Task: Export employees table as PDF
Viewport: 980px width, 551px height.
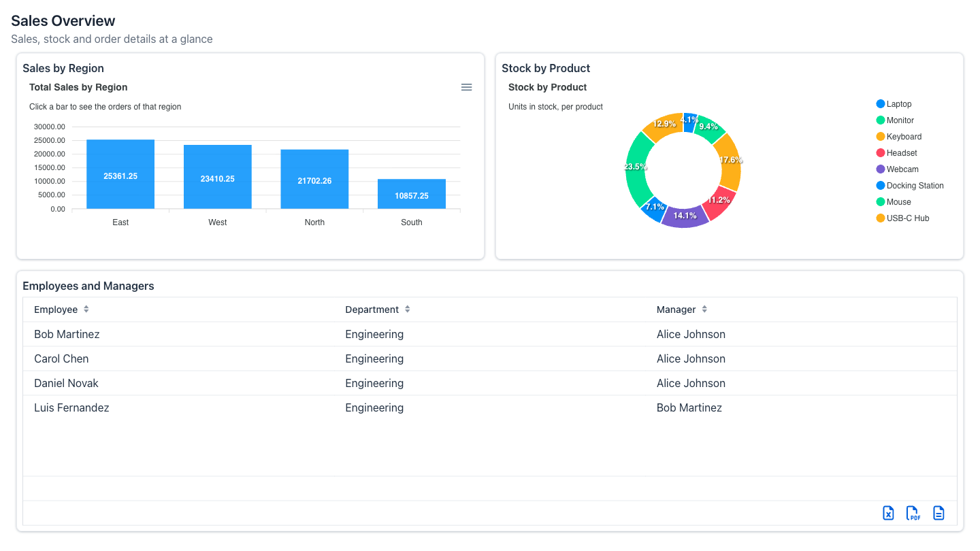Action: pos(913,513)
